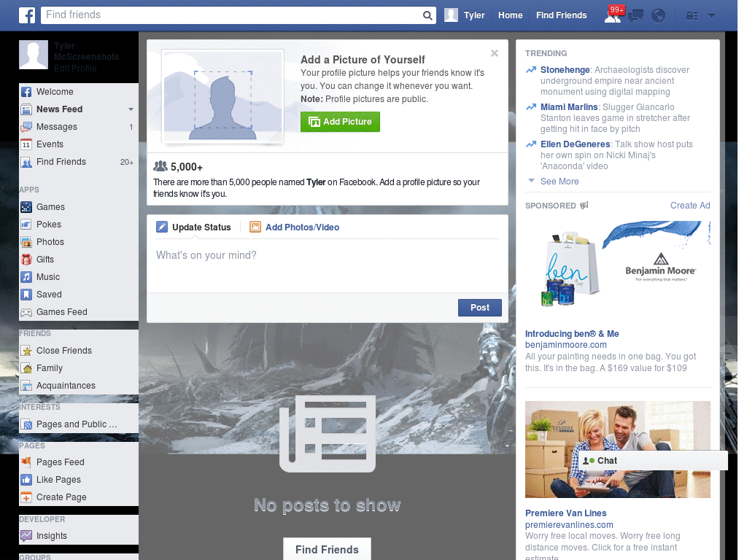
Task: Open the Games Feed controller icon
Action: click(x=26, y=312)
